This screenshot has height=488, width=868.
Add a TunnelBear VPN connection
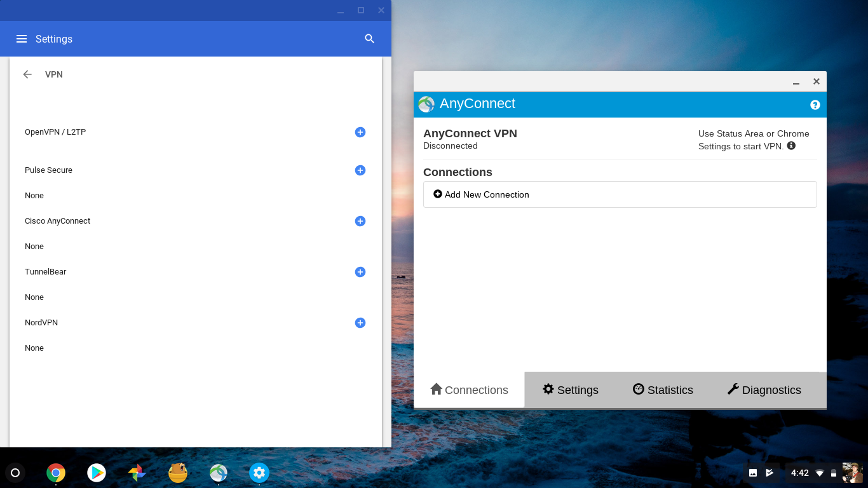[360, 272]
